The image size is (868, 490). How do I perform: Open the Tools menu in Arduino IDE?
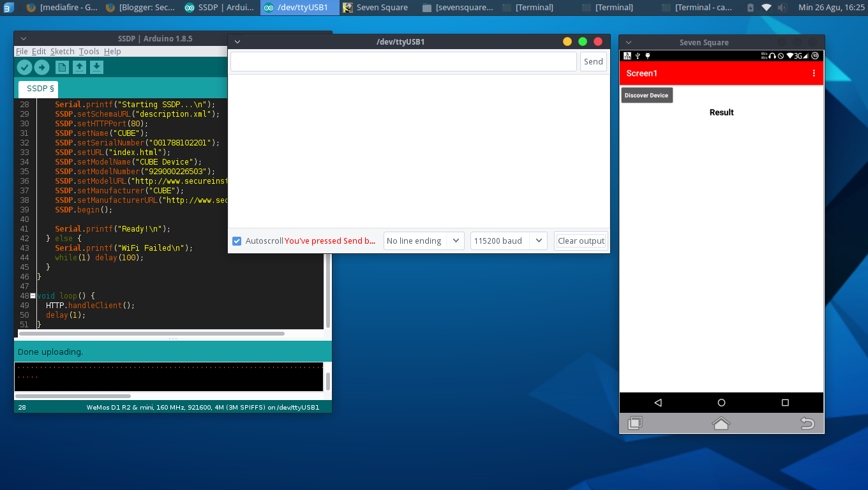89,51
